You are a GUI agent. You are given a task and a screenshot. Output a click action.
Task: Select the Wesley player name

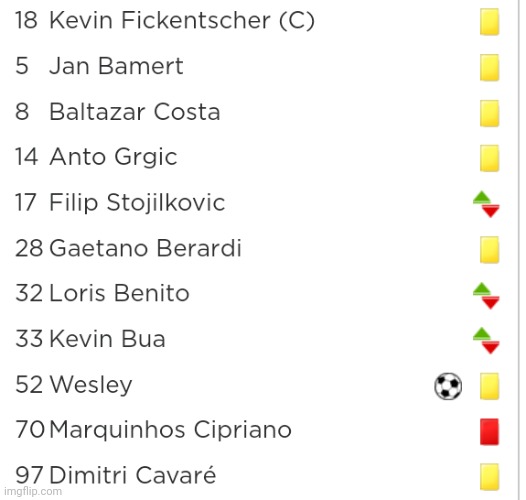coord(91,385)
